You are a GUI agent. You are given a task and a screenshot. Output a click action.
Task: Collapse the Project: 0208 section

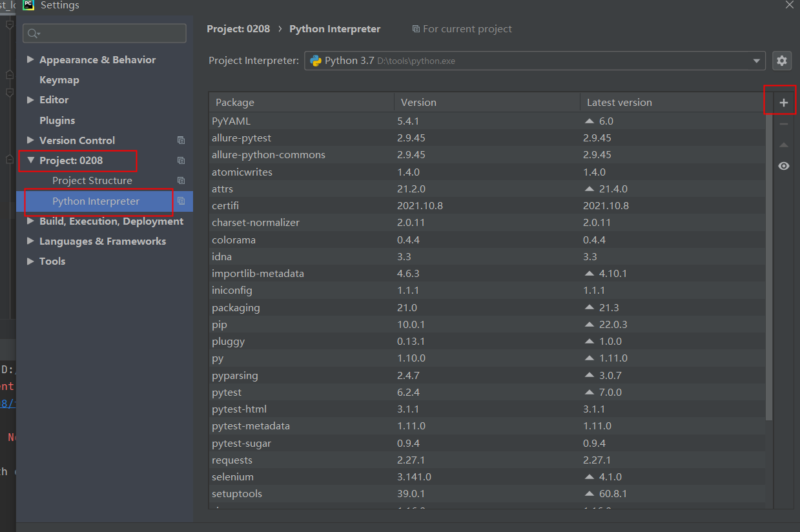coord(30,160)
